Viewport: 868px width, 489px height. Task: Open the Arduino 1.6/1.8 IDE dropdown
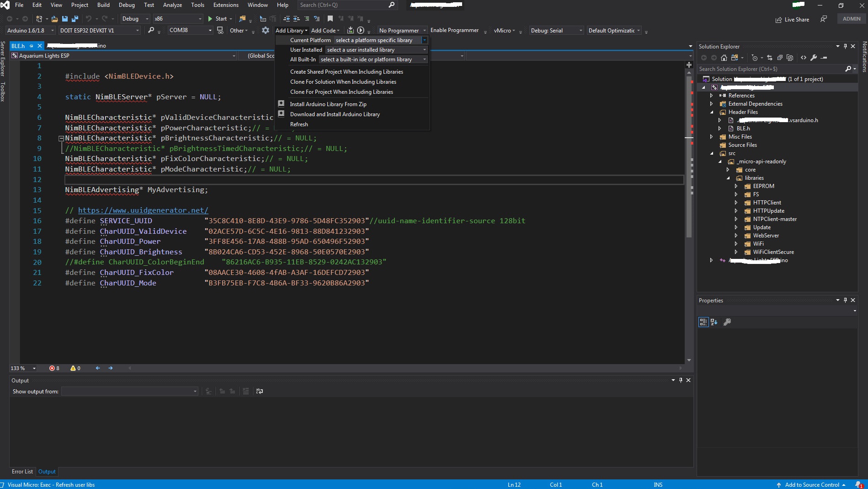coord(30,30)
